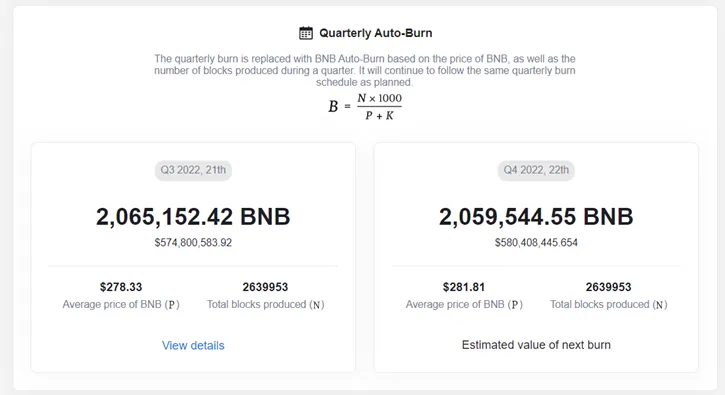This screenshot has height=395, width=725.
Task: Click the Q4 2022, 22nd badge
Action: [536, 170]
